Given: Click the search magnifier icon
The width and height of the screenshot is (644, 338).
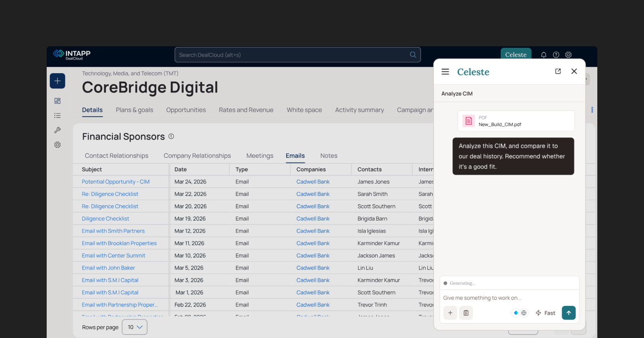Looking at the screenshot, I should 413,55.
